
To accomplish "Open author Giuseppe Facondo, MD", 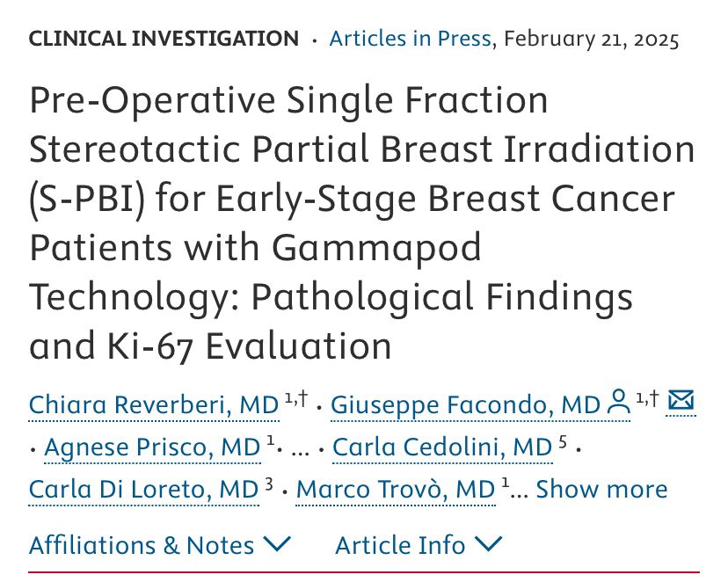I will (x=465, y=404).
